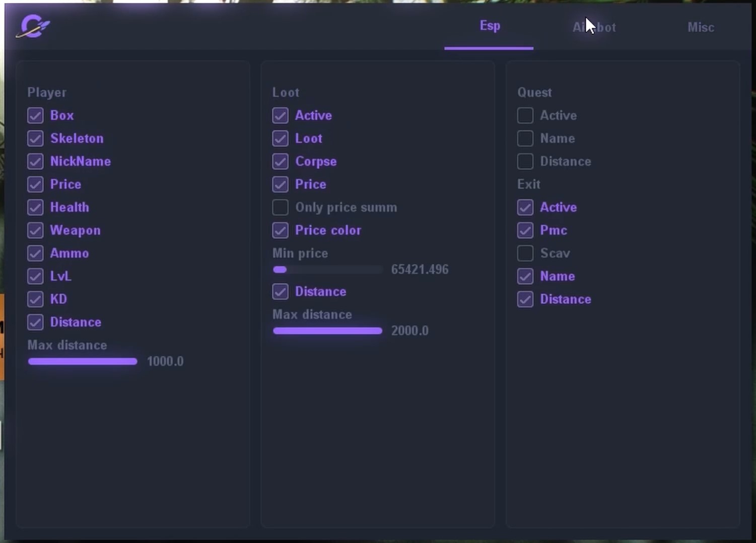This screenshot has height=543, width=756.
Task: Toggle the Ammo checkbox
Action: pos(35,253)
